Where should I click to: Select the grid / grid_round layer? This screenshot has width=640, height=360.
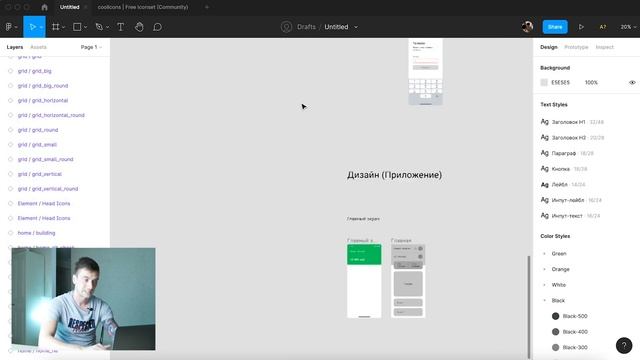pos(38,130)
